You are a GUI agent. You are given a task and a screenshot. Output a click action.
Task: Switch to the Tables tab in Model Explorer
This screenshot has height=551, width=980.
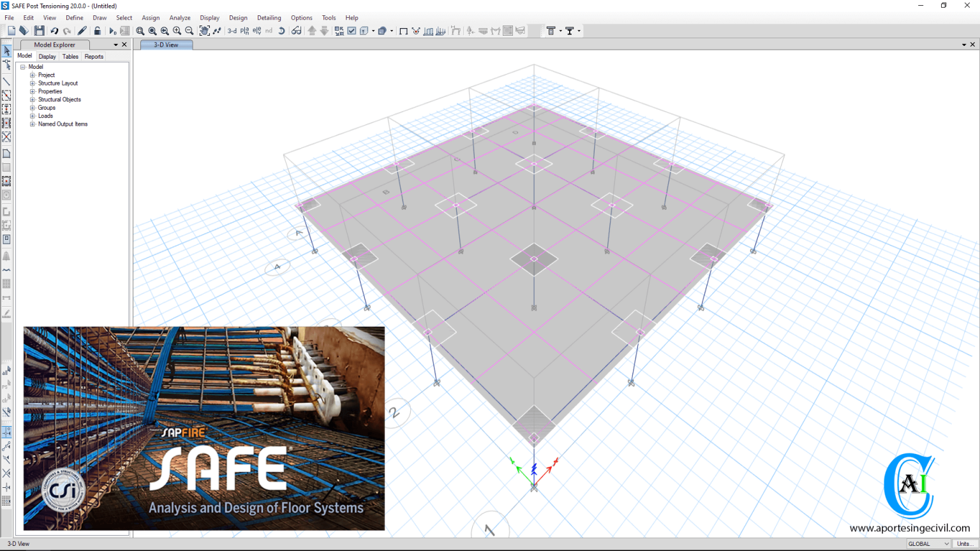point(70,56)
